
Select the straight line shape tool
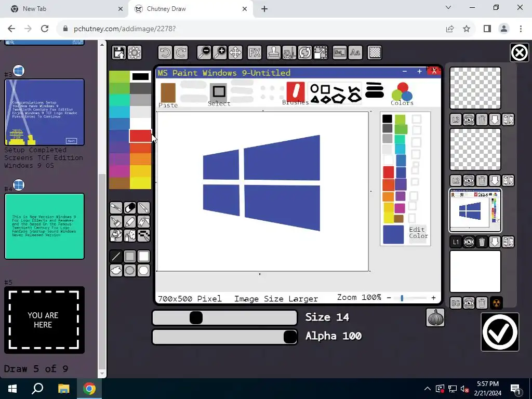point(116,257)
